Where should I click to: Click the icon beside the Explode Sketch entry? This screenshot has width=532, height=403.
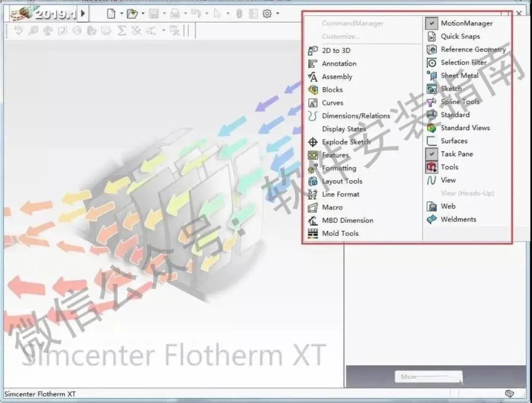(x=312, y=142)
